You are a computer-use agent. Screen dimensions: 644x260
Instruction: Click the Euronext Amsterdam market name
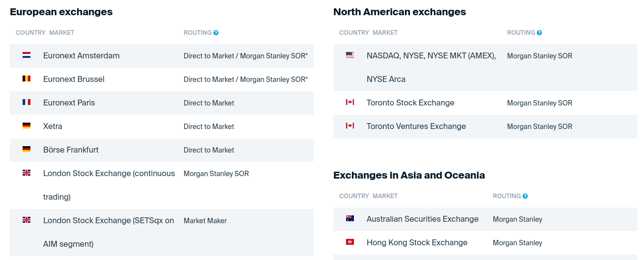point(81,56)
